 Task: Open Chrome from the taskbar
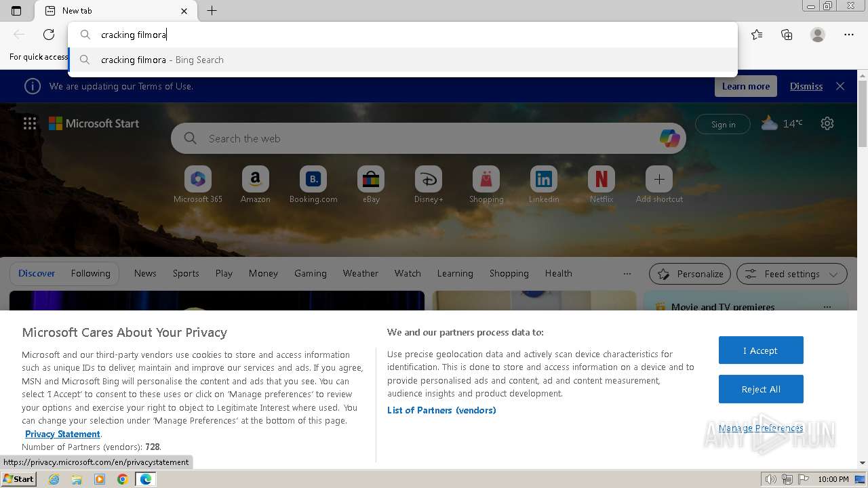coord(122,479)
